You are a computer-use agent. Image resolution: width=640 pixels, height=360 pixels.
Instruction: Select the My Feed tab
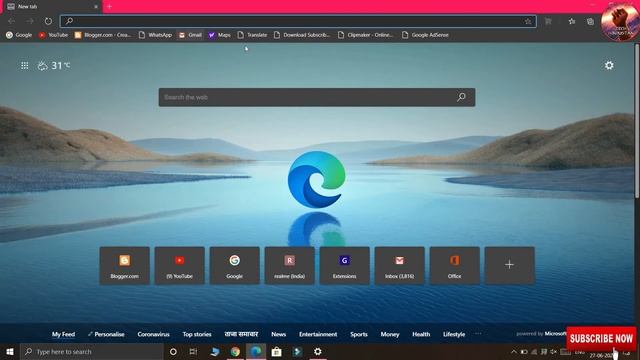[63, 334]
